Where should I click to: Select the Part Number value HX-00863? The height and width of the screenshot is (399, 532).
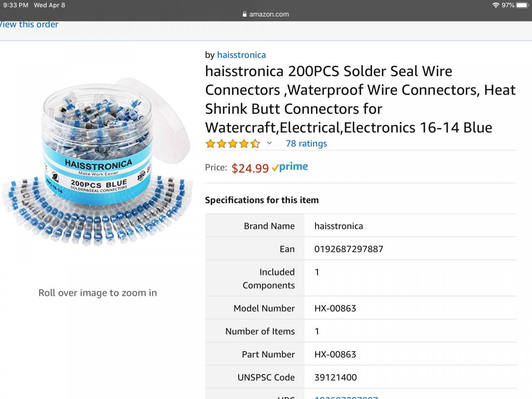click(335, 355)
